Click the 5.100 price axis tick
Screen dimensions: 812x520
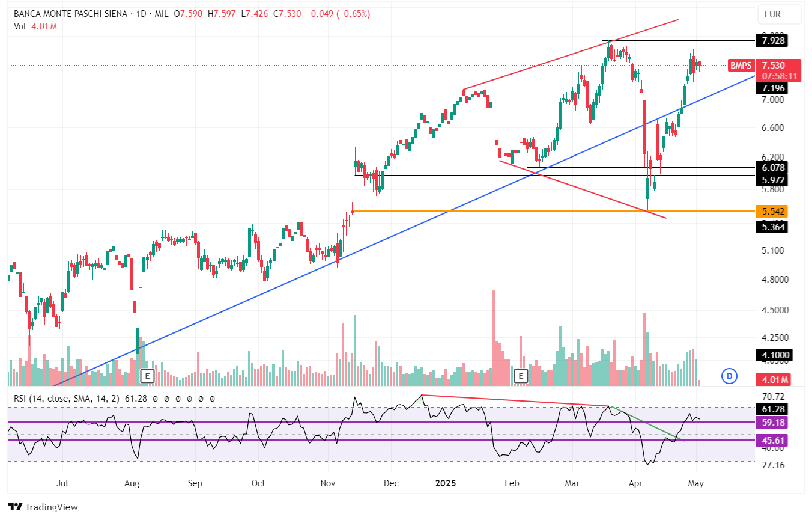pyautogui.click(x=773, y=251)
